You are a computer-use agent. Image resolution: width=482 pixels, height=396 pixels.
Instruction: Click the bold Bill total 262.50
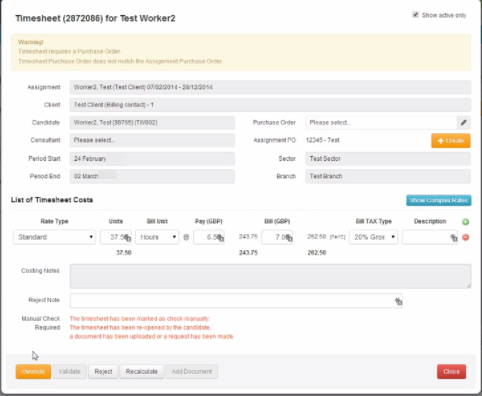317,253
